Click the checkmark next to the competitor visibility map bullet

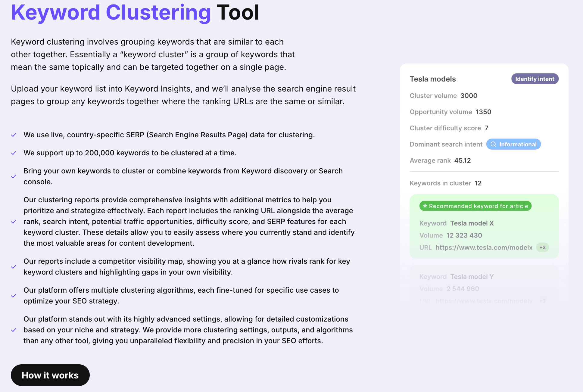point(14,266)
